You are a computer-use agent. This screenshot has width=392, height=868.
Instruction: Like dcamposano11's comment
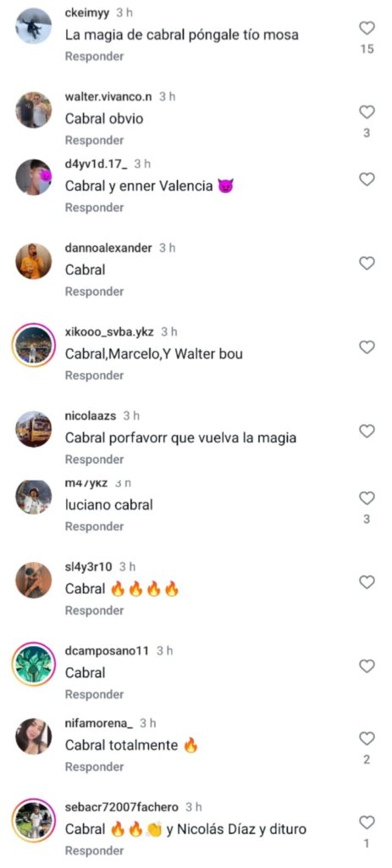tap(367, 666)
